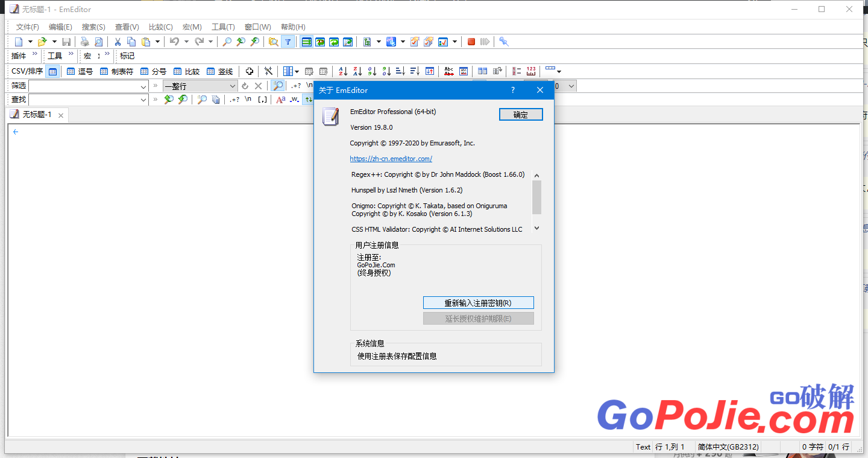
Task: Toggle the normal mode icon beside CSV/排序
Action: pos(52,71)
